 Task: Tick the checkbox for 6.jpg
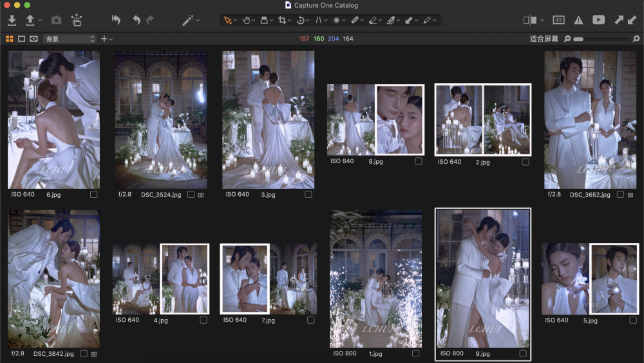[x=94, y=194]
